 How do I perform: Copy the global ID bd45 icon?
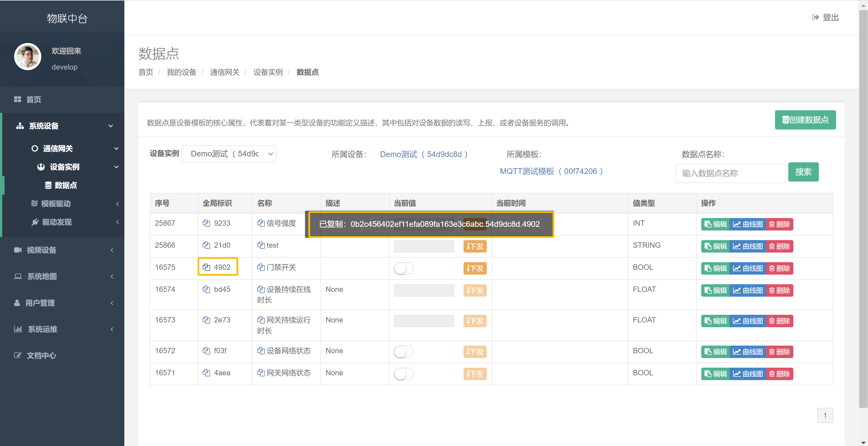(x=206, y=289)
